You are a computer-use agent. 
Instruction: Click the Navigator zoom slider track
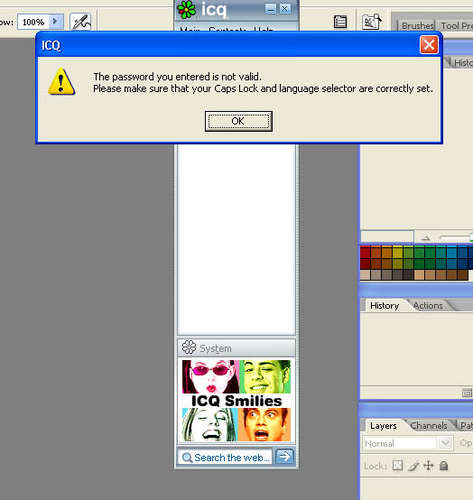(x=455, y=238)
